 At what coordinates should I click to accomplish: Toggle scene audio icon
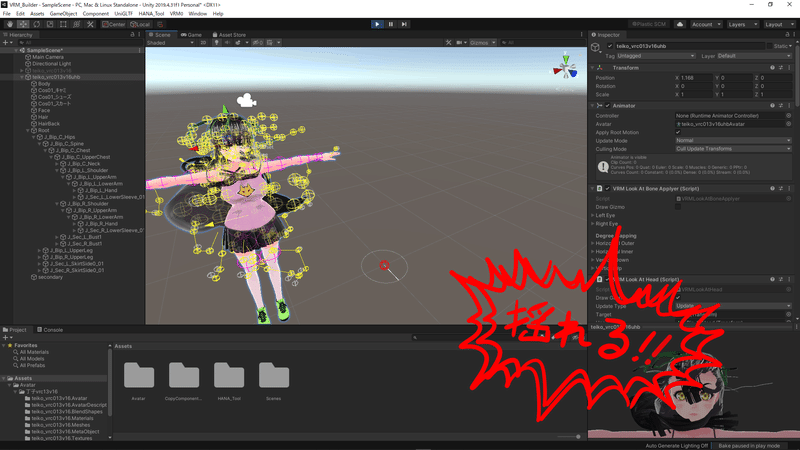tap(227, 42)
